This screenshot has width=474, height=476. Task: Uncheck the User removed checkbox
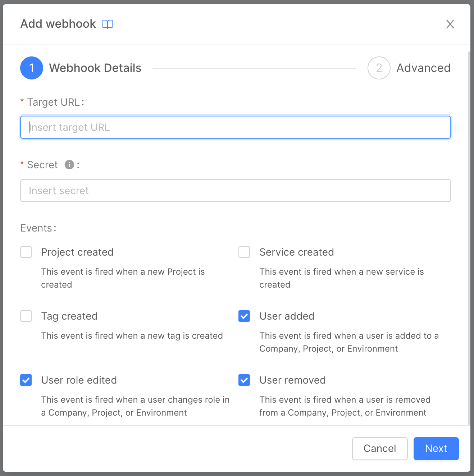244,380
